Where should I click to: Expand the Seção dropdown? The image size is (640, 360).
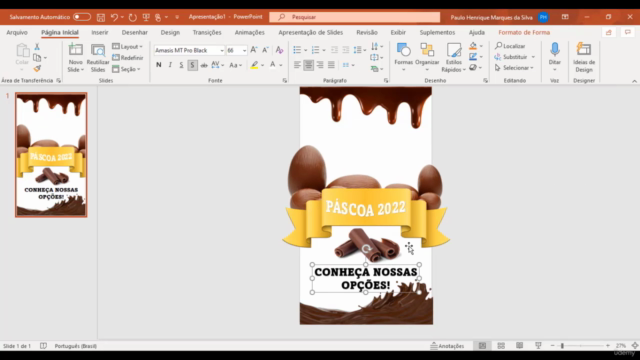coord(126,69)
